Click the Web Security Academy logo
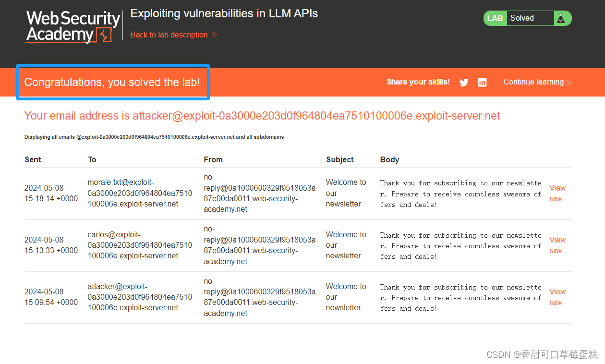This screenshot has height=364, width=605. tap(73, 27)
